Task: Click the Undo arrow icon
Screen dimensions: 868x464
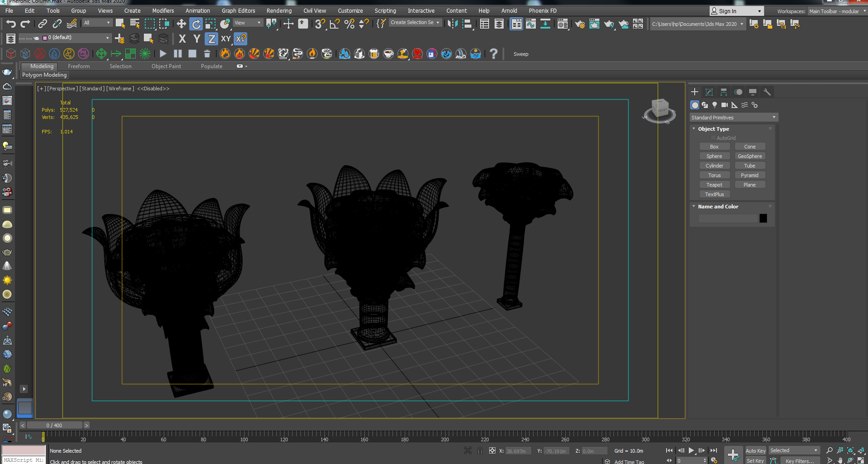Action: (11, 24)
